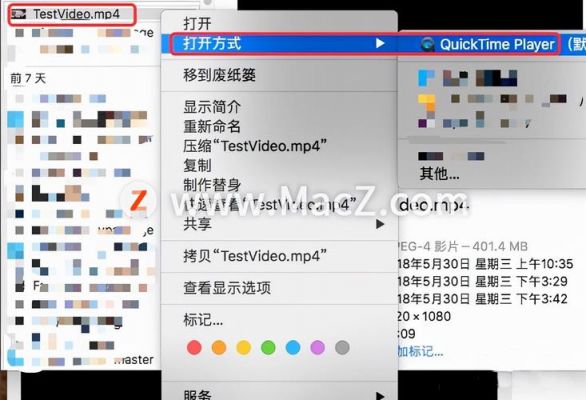
Task: Apply the purple tag color
Action: (x=317, y=348)
